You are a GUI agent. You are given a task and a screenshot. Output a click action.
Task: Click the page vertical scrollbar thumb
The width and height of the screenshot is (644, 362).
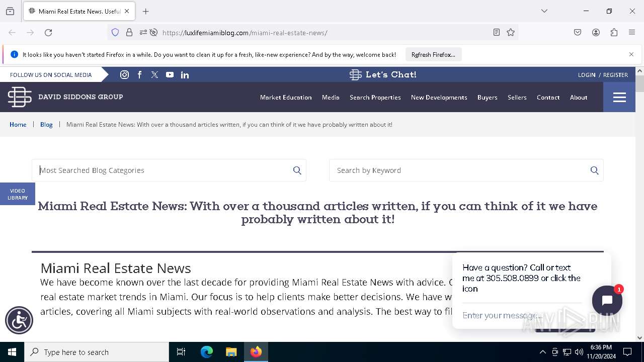coord(639,83)
